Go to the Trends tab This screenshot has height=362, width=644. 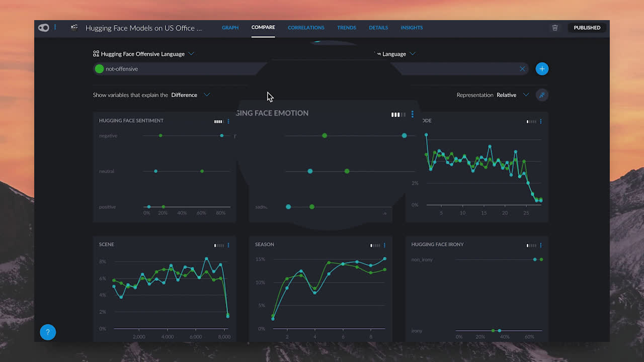pyautogui.click(x=347, y=28)
